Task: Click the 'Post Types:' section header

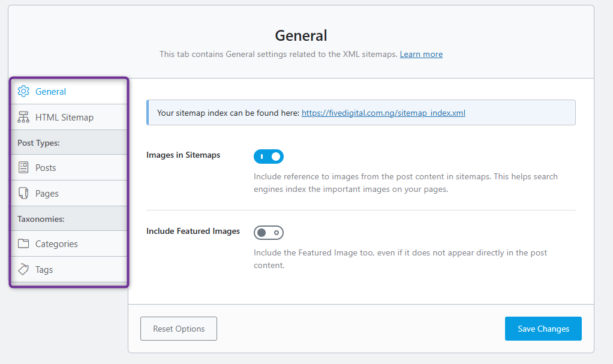Action: pos(39,143)
